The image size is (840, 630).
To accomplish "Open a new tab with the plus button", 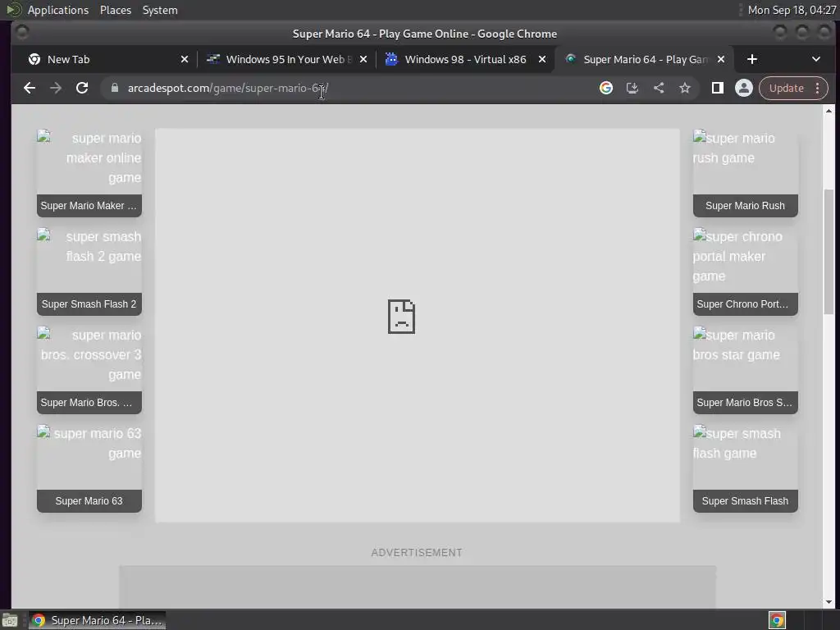I will point(752,59).
